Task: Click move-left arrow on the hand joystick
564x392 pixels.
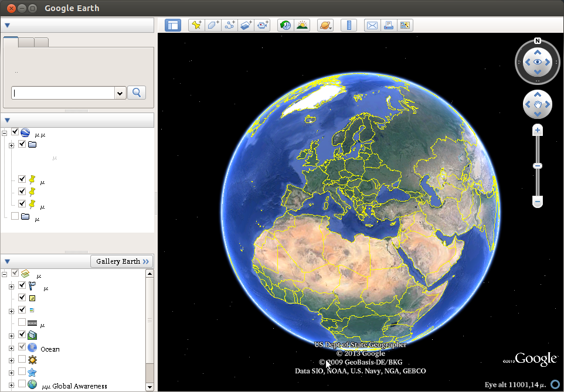Action: 528,104
